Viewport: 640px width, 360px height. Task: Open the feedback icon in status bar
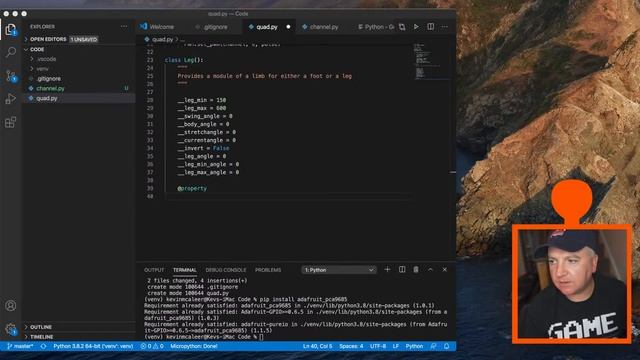[x=433, y=346]
